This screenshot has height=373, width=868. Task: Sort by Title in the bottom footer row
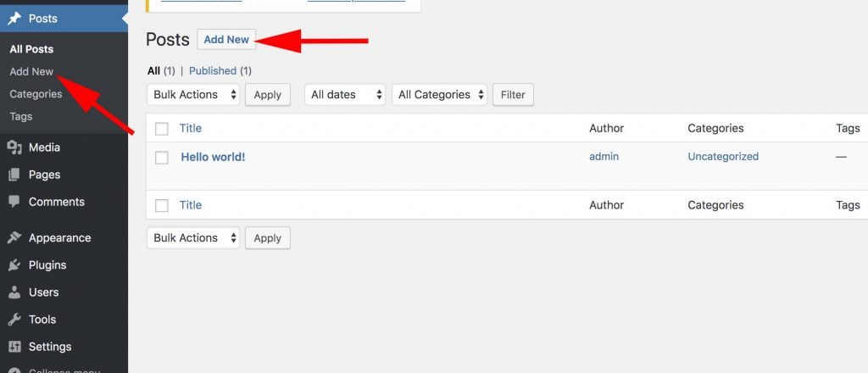[x=191, y=205]
